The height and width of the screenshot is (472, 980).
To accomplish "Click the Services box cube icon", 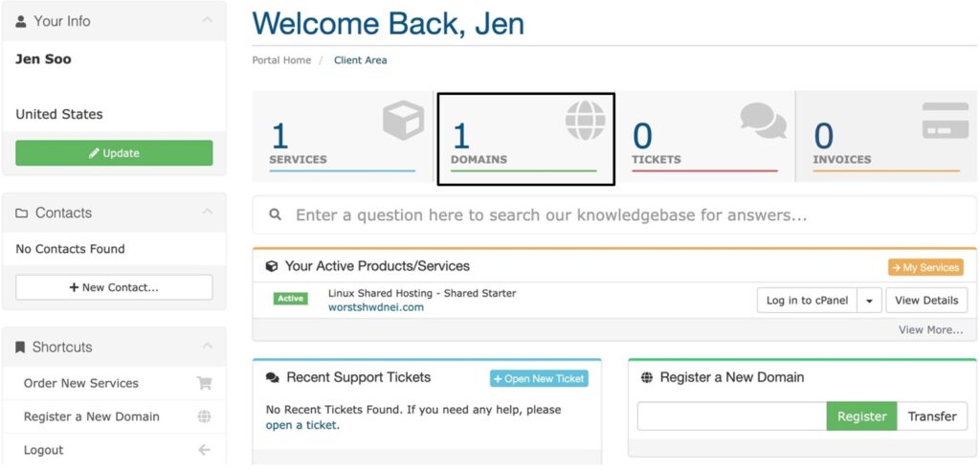I will pos(404,120).
